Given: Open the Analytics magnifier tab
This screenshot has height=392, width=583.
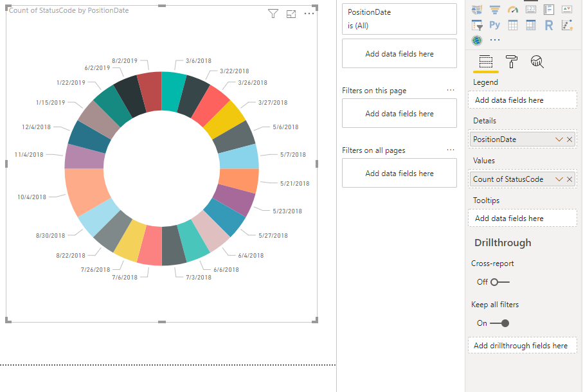Looking at the screenshot, I should (537, 62).
